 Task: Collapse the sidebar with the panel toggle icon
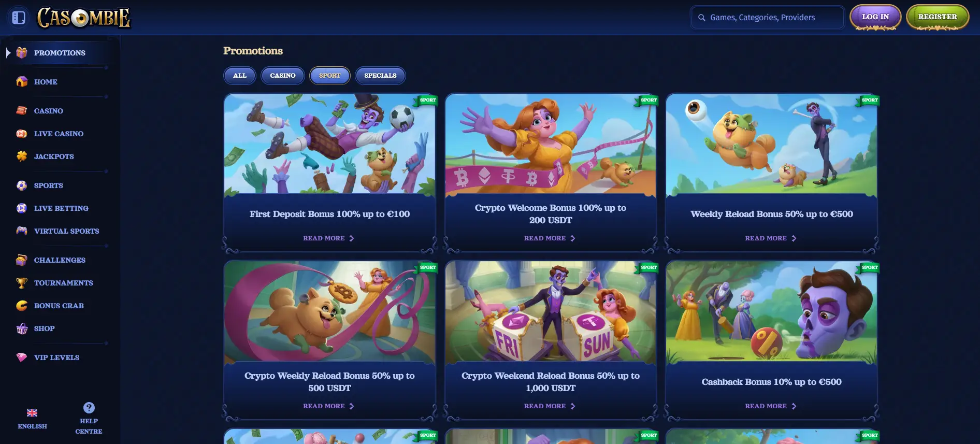(x=19, y=18)
